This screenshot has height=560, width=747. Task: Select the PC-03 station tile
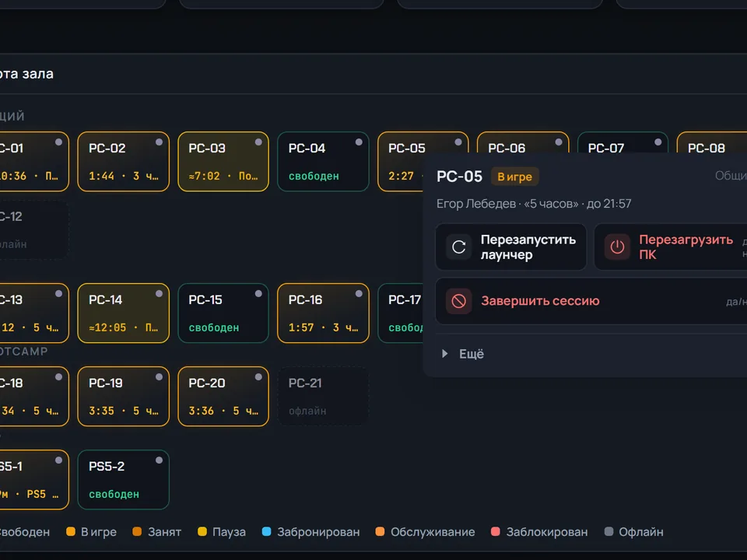[x=223, y=162]
